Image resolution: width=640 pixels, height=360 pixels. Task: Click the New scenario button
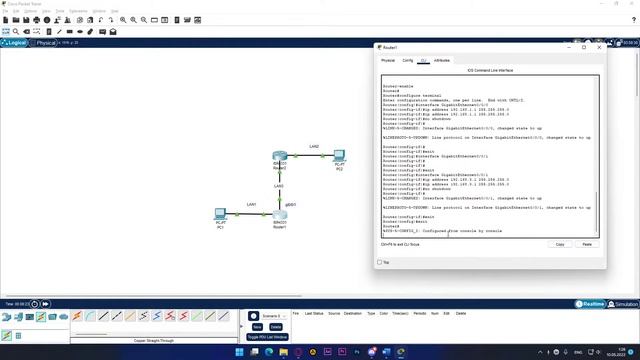[x=257, y=327]
